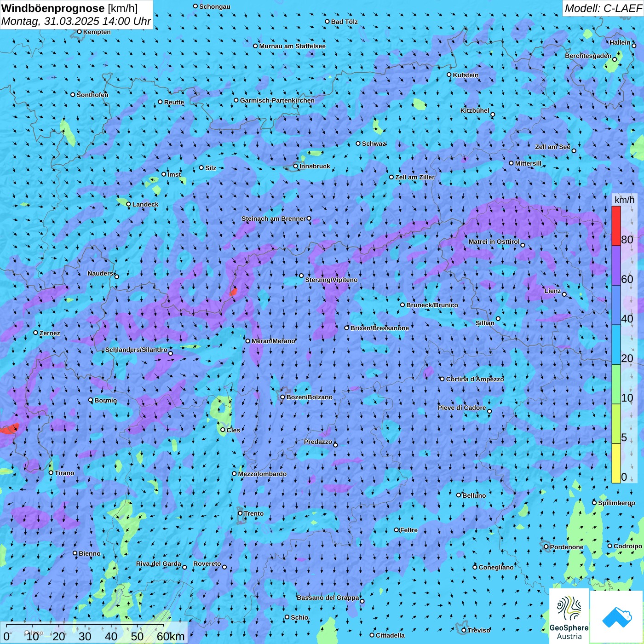Click the Schongau label

214,6
